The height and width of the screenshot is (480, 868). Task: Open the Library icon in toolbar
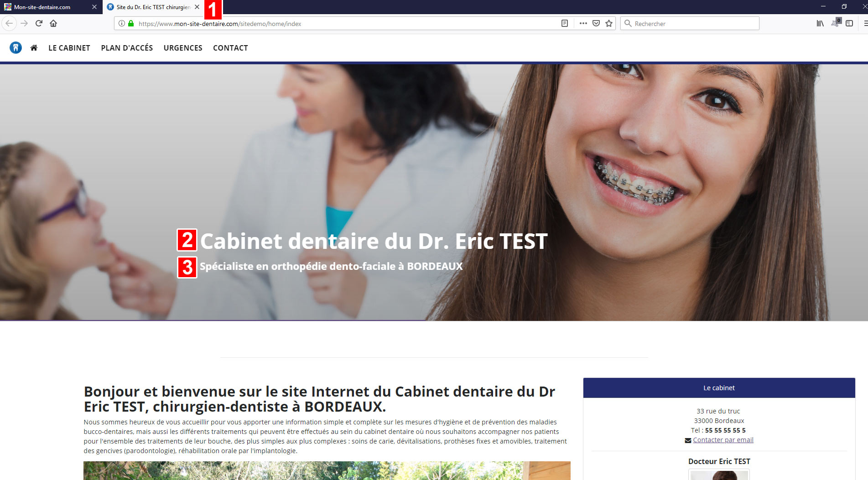tap(820, 23)
